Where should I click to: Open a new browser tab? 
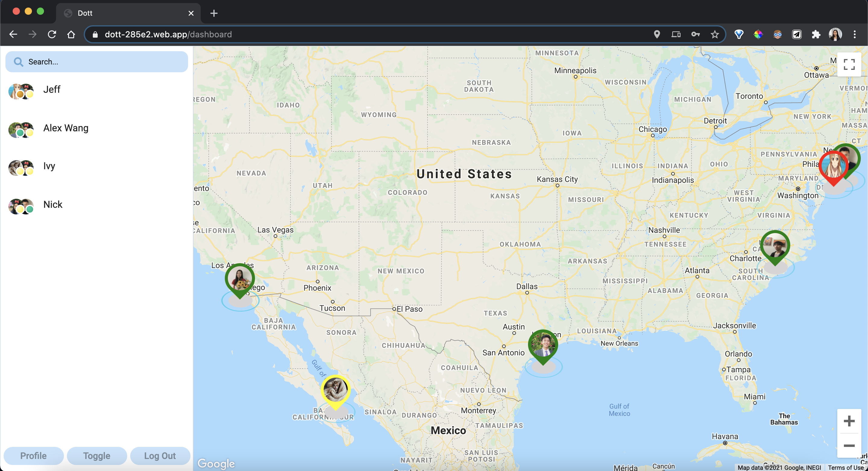214,13
